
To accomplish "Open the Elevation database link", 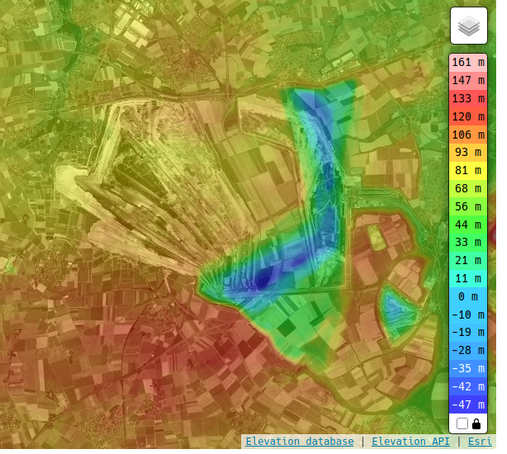I will coord(300,441).
